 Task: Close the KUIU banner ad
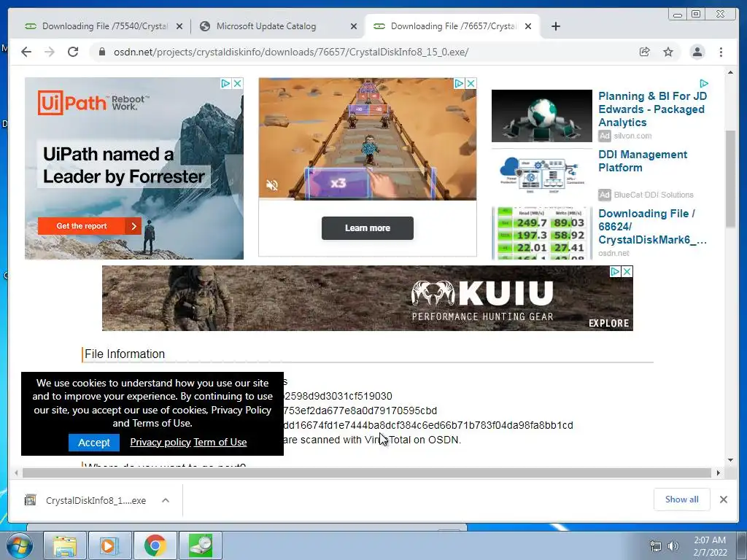pos(627,271)
